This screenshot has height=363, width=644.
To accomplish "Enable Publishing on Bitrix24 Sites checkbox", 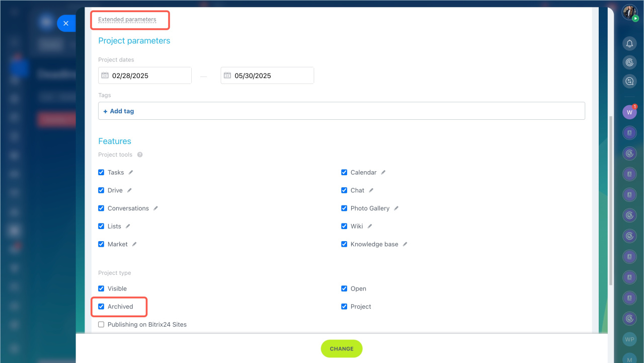I will [101, 325].
